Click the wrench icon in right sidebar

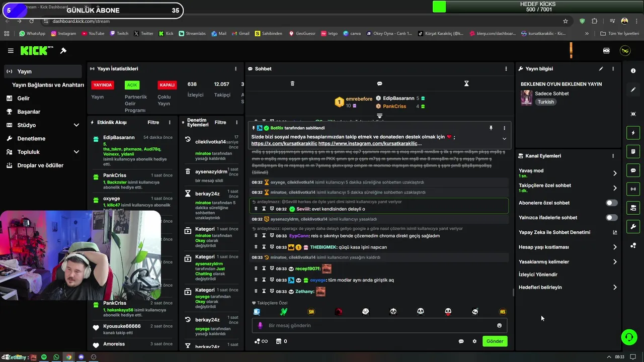633,227
